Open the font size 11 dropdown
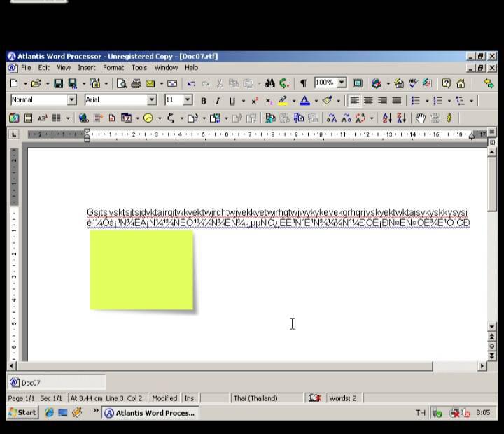 pos(188,100)
